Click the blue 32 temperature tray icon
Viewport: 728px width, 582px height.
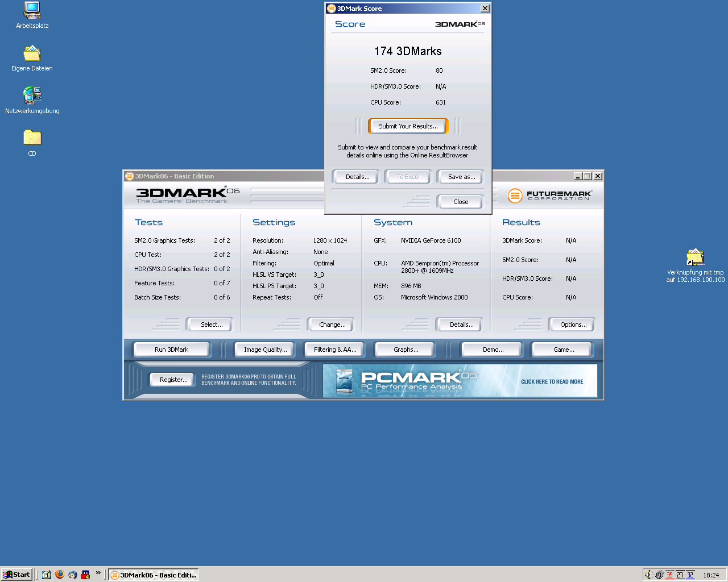(690, 575)
